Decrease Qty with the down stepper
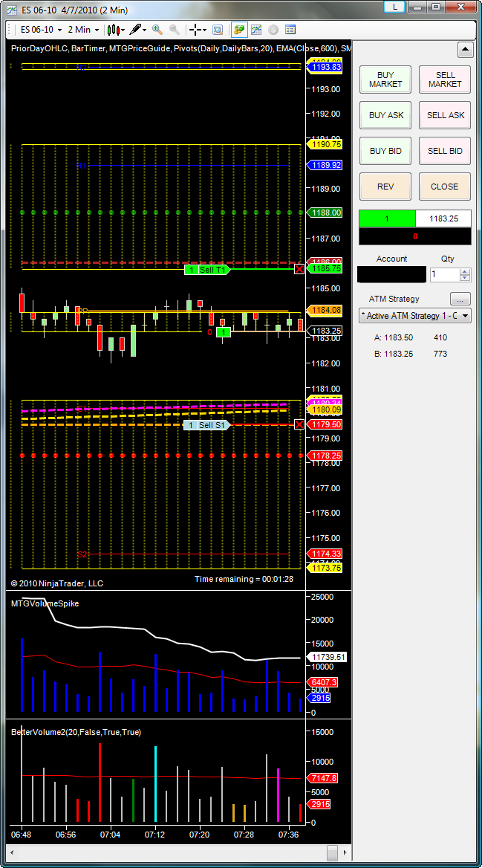The width and height of the screenshot is (482, 868). (465, 278)
